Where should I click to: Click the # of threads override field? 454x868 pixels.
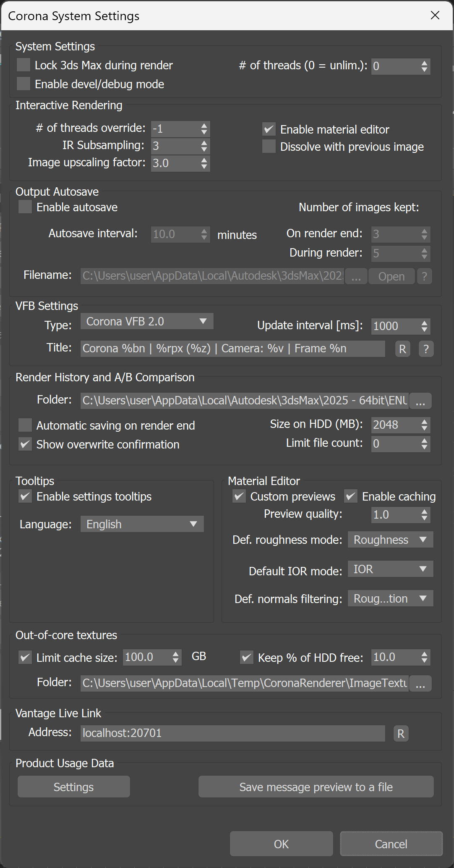[x=175, y=129]
